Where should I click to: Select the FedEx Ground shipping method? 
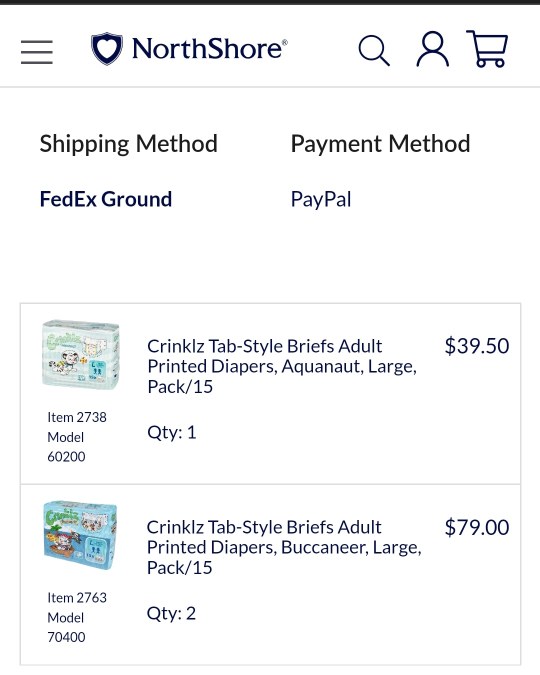pyautogui.click(x=106, y=199)
